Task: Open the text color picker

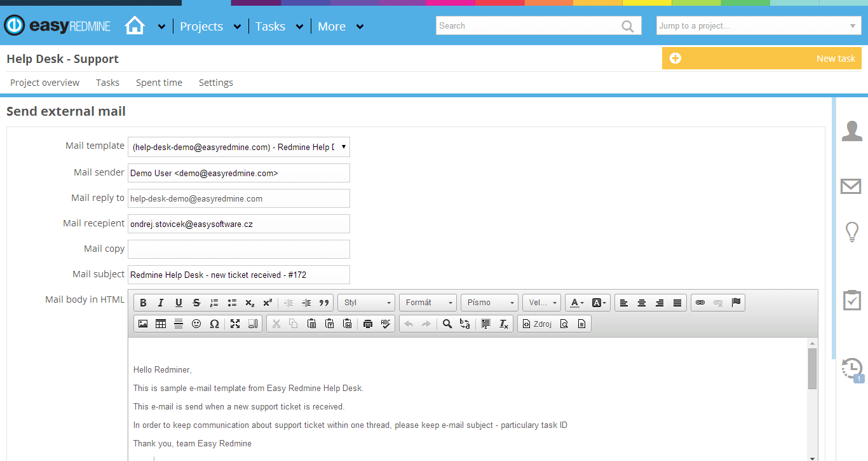Action: (x=577, y=303)
